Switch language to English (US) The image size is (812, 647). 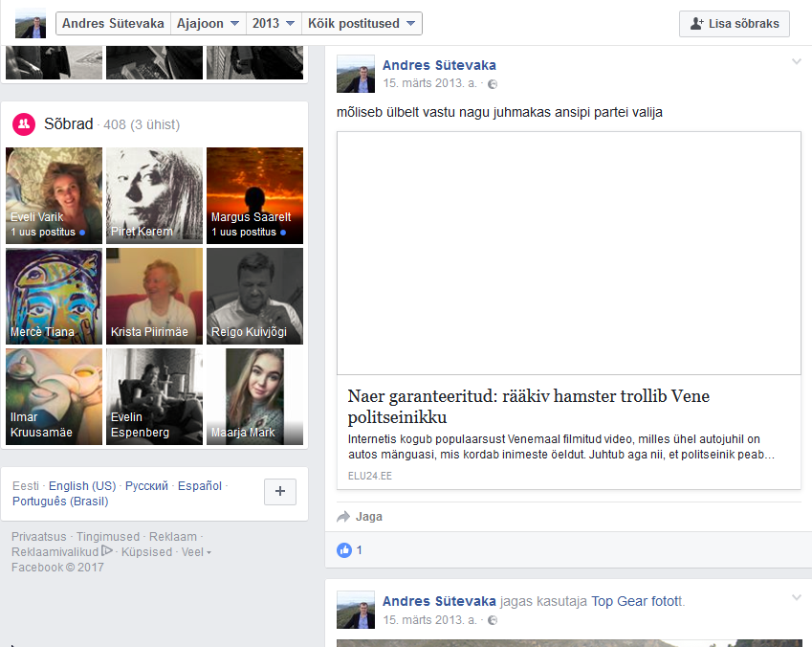click(x=82, y=486)
